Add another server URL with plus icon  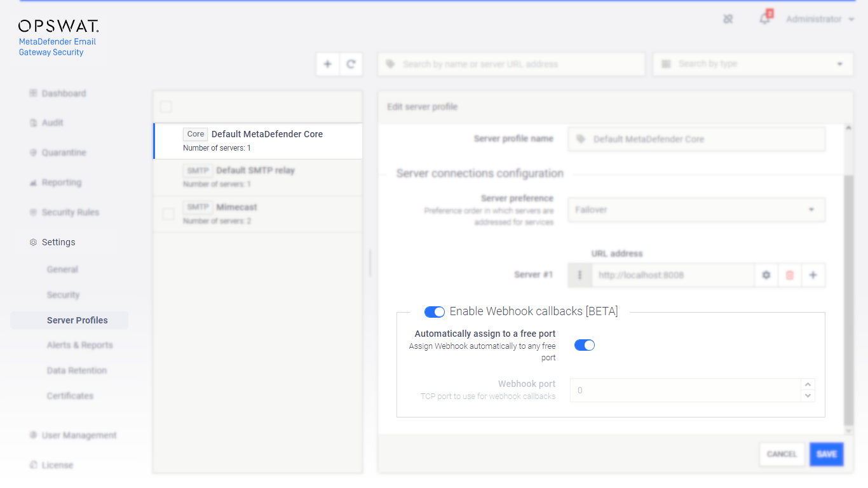tap(813, 275)
